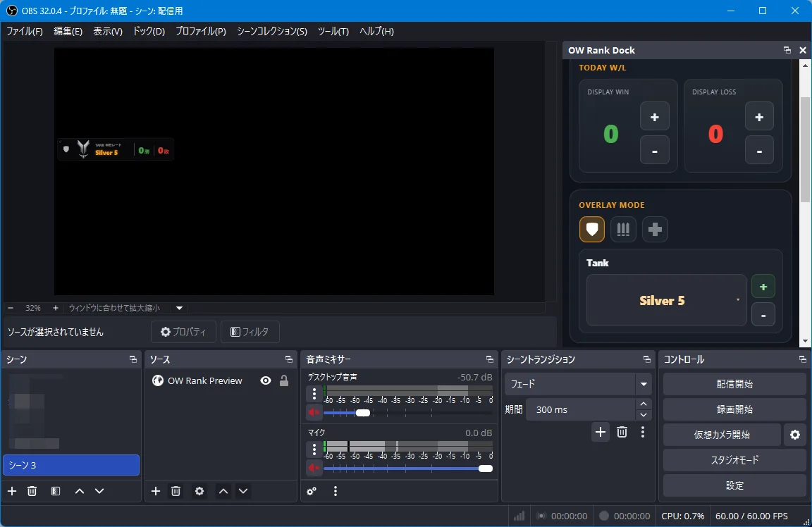Move scene up in list
Screen dimensions: 812x527
(79, 491)
